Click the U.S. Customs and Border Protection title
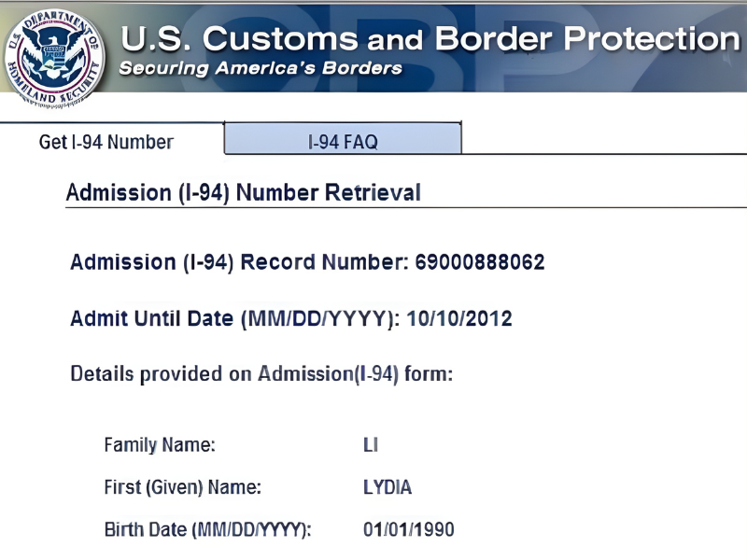This screenshot has height=560, width=747. click(430, 38)
